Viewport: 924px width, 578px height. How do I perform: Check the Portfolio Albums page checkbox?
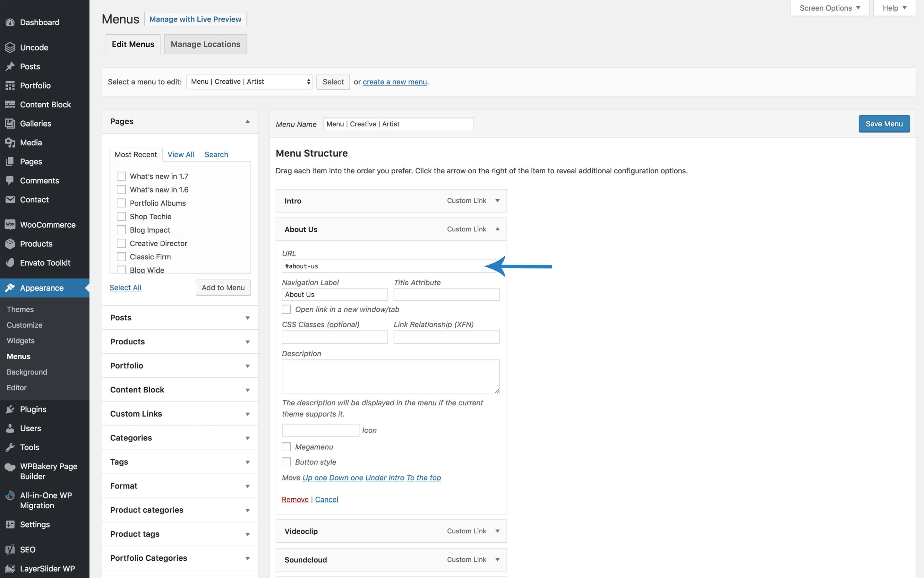121,203
